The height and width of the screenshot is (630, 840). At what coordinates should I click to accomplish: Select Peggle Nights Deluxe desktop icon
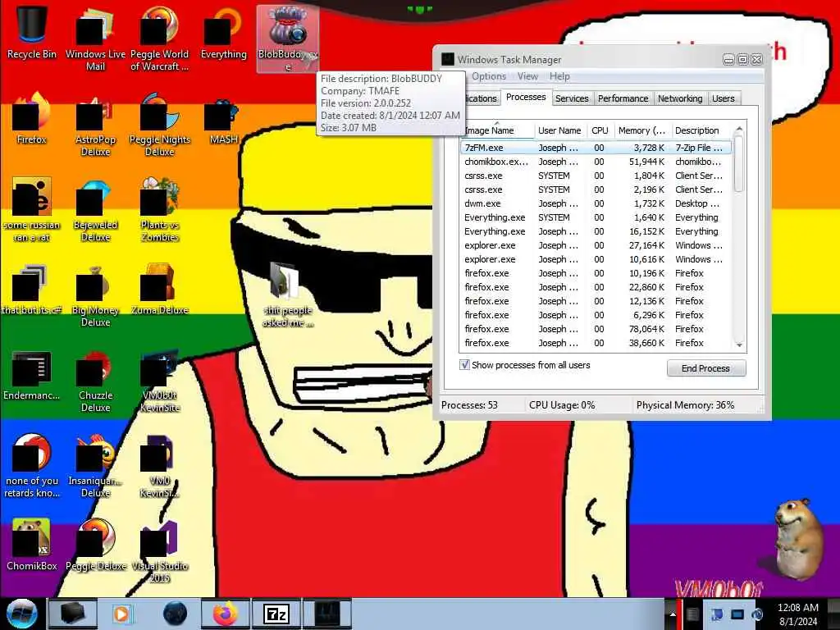160,125
